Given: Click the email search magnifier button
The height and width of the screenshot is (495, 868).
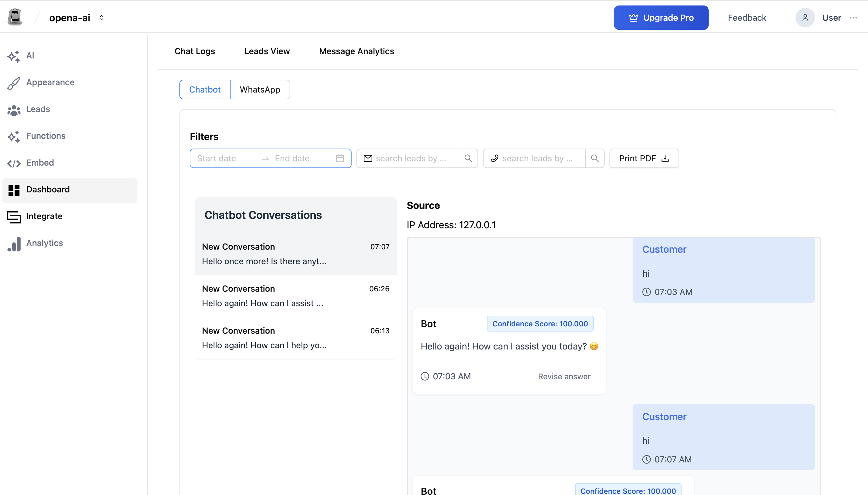Looking at the screenshot, I should tap(468, 158).
